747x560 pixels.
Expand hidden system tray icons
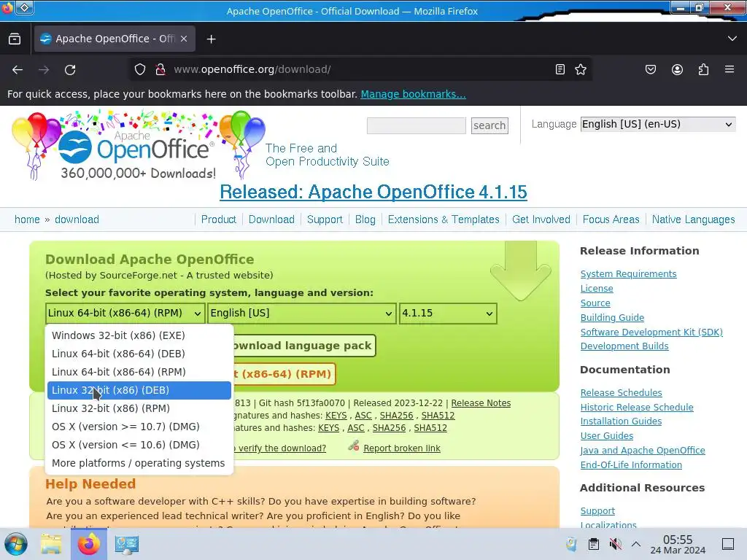point(636,544)
